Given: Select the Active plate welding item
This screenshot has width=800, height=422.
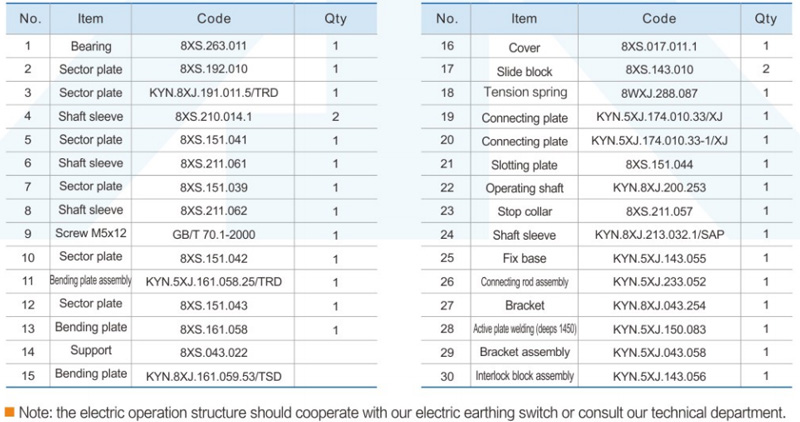Looking at the screenshot, I should [x=524, y=328].
